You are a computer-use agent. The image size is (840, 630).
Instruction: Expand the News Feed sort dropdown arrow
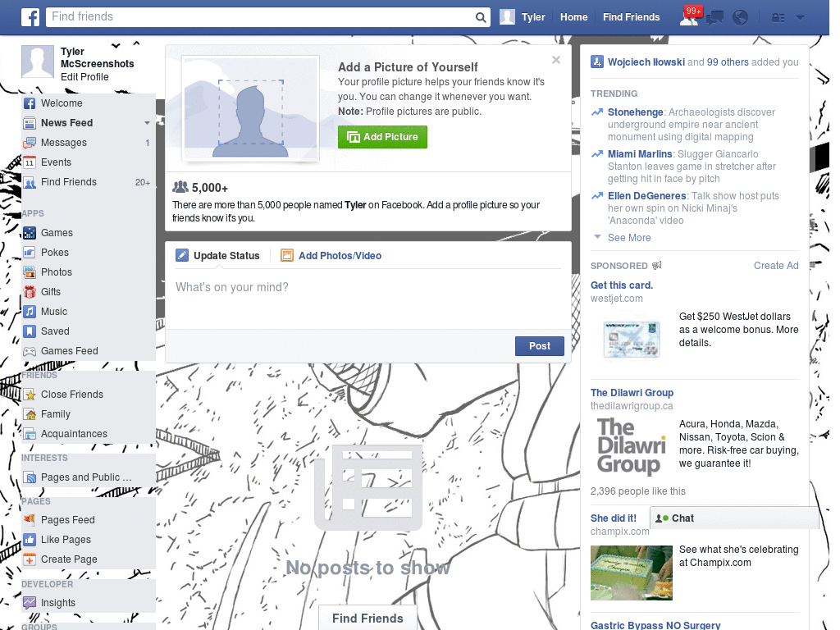(147, 123)
